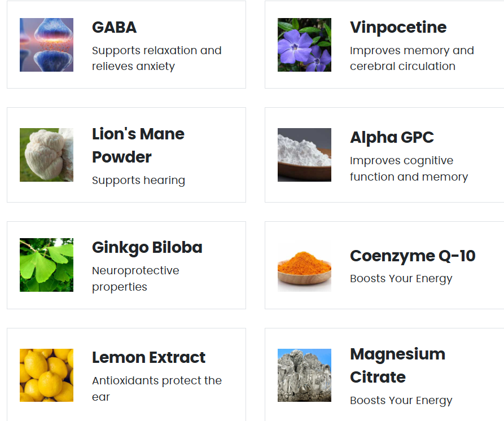Click the Ginkgo Biloba heading
Image resolution: width=504 pixels, height=421 pixels.
[x=147, y=247]
